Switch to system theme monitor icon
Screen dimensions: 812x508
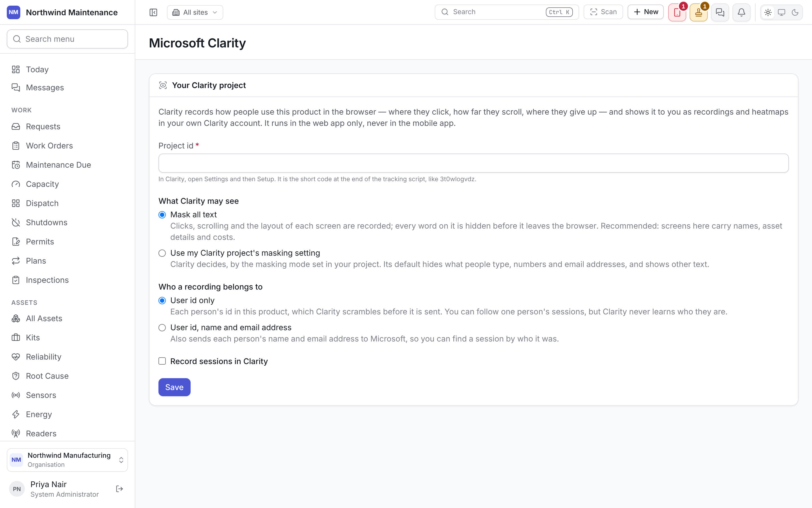782,12
